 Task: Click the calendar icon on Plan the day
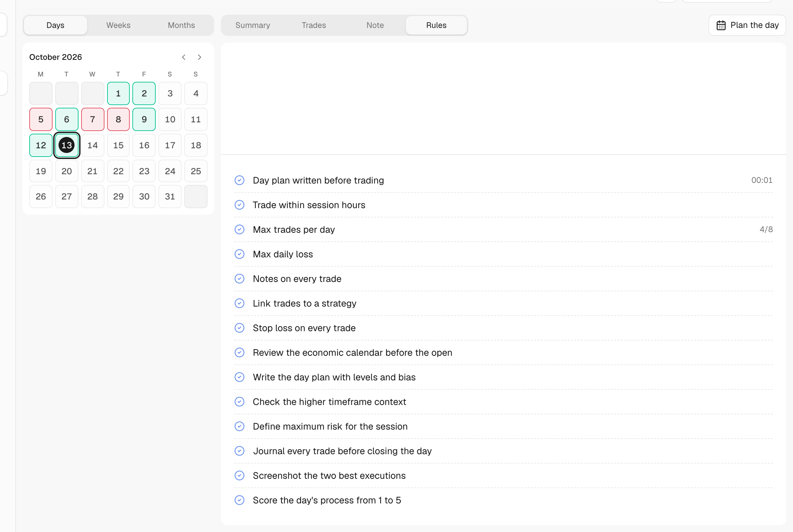coord(721,26)
